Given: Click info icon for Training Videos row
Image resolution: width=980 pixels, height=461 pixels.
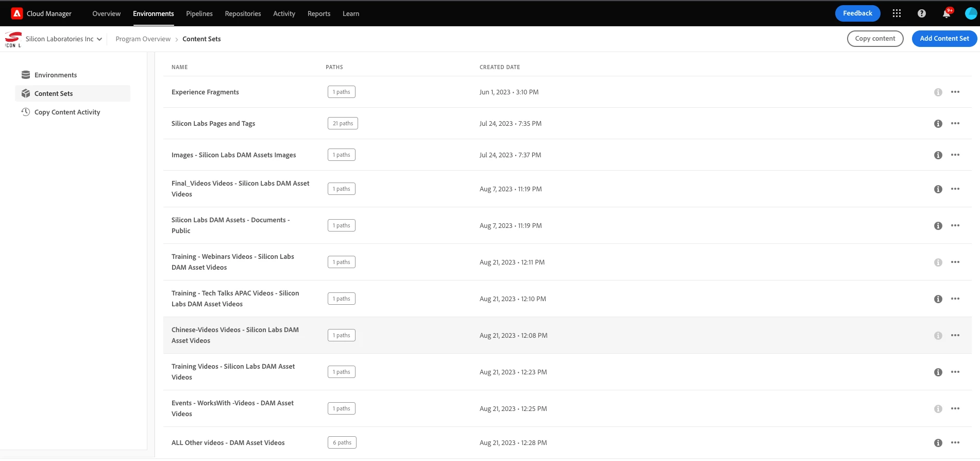Looking at the screenshot, I should (938, 372).
